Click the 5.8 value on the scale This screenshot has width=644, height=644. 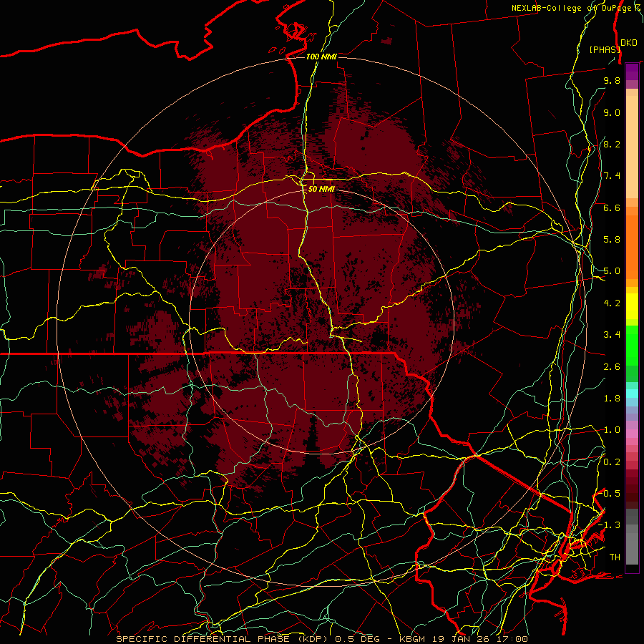(612, 240)
